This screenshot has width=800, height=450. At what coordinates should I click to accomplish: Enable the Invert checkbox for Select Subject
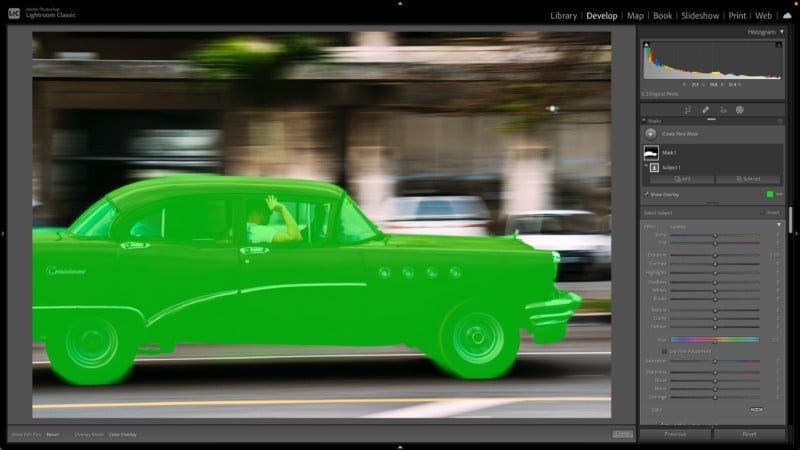tap(761, 213)
